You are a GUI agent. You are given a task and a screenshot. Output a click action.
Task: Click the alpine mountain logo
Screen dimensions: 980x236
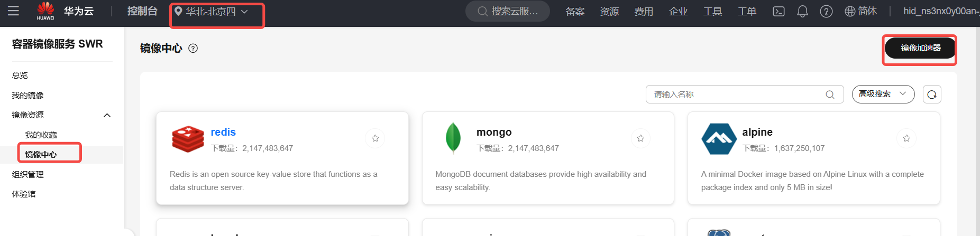(x=719, y=139)
